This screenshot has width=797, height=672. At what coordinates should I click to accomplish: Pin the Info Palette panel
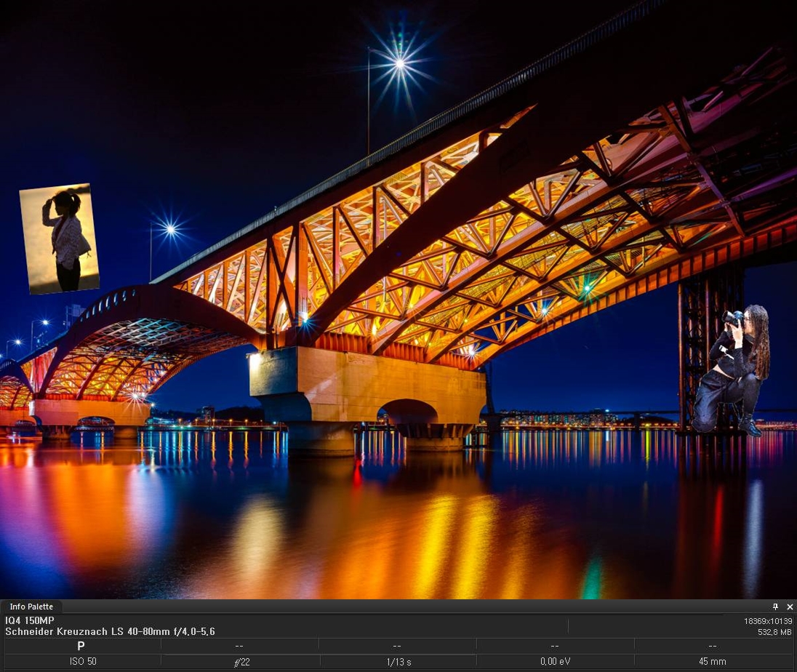click(775, 607)
